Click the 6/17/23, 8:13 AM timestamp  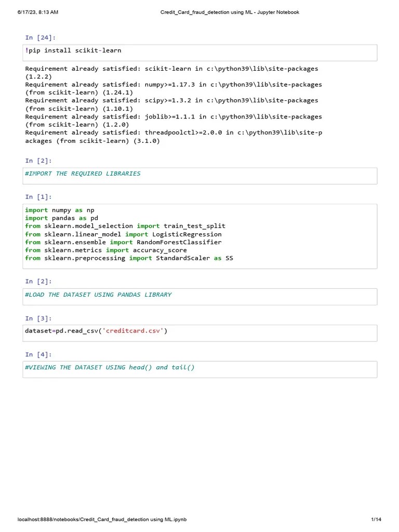click(x=37, y=12)
